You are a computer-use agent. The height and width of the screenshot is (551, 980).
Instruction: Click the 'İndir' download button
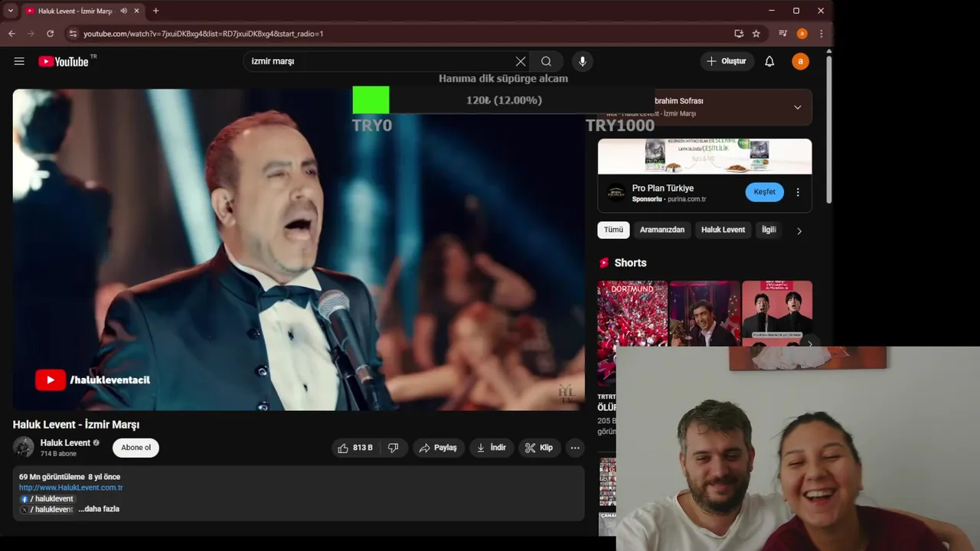(x=492, y=448)
